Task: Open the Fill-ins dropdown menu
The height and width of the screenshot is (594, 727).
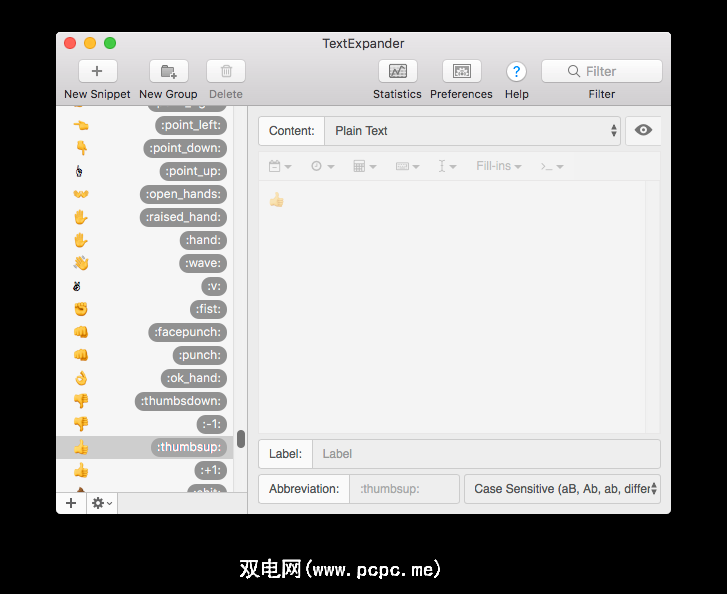Action: pos(498,166)
